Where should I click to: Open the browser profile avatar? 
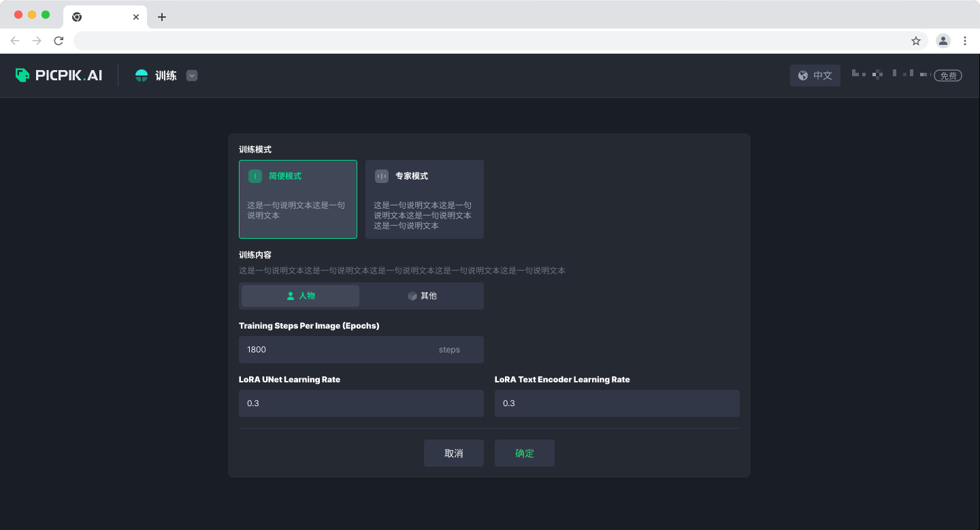pos(943,41)
